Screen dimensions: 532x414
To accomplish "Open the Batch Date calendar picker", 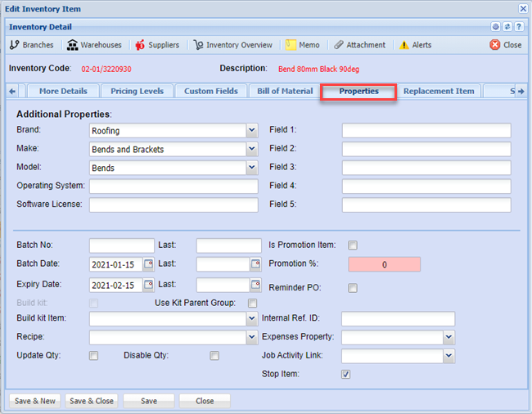I will [x=148, y=264].
